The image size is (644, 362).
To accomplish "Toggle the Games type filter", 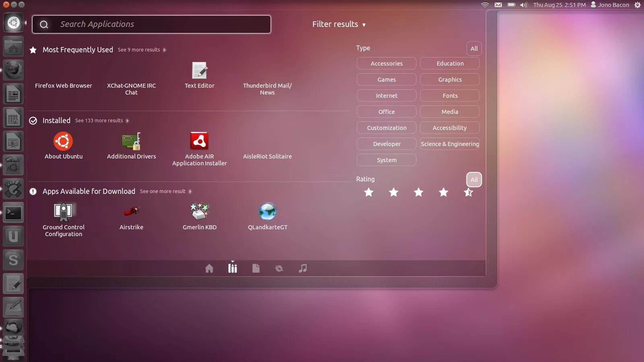I will [386, 80].
